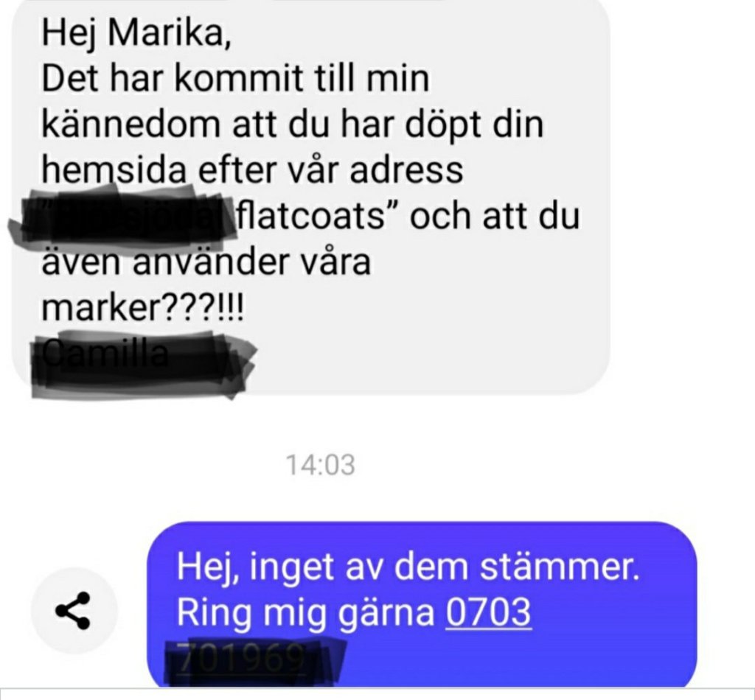Click the greeting line "Hej Marika,"

(x=136, y=34)
